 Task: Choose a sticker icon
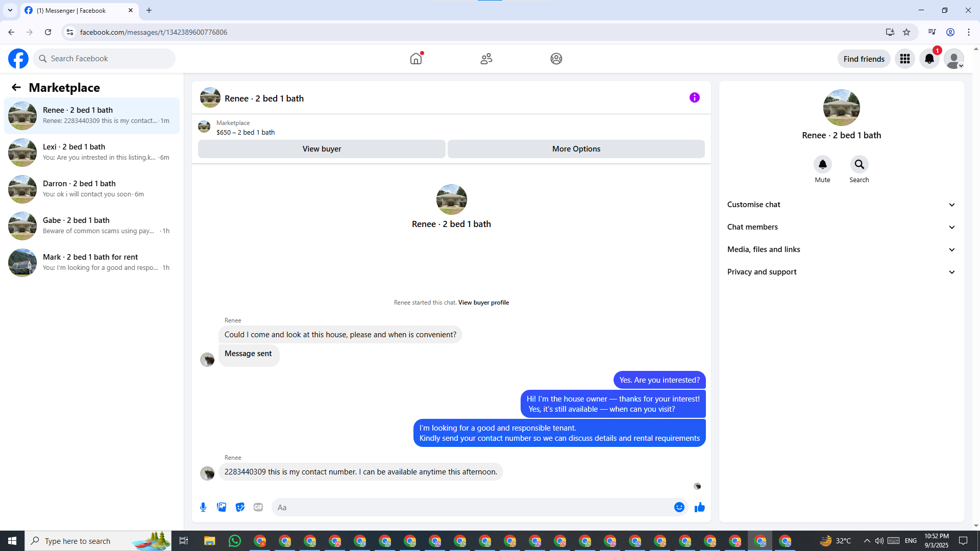(x=240, y=507)
